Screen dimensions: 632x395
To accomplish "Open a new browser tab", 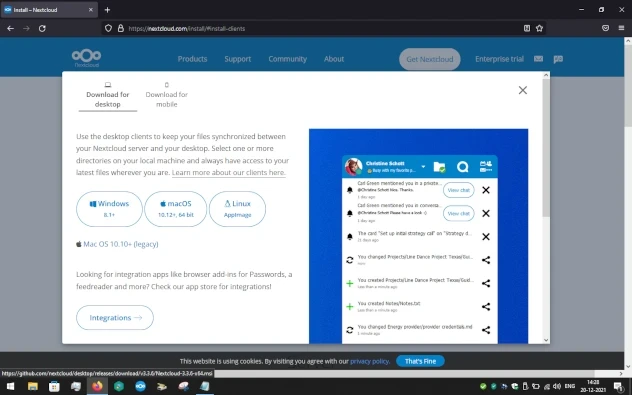I will [x=107, y=10].
